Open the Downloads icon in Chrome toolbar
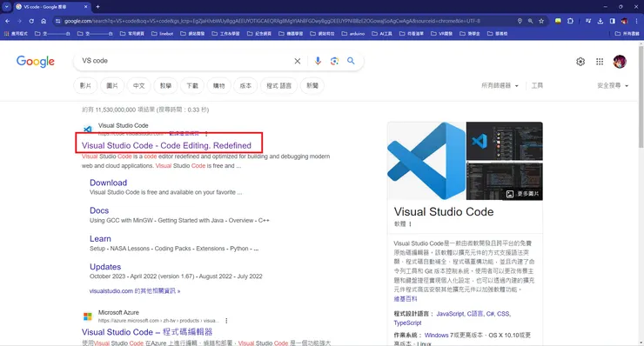The height and width of the screenshot is (346, 644). [x=600, y=21]
